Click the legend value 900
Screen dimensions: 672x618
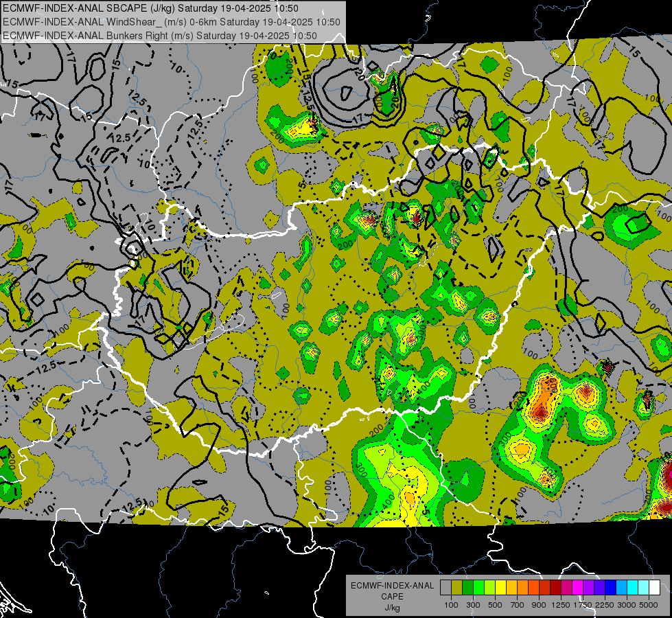point(539,605)
